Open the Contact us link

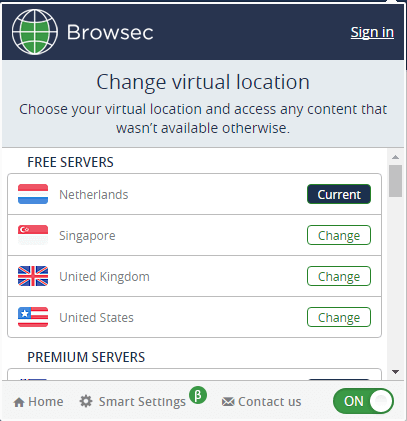point(270,402)
